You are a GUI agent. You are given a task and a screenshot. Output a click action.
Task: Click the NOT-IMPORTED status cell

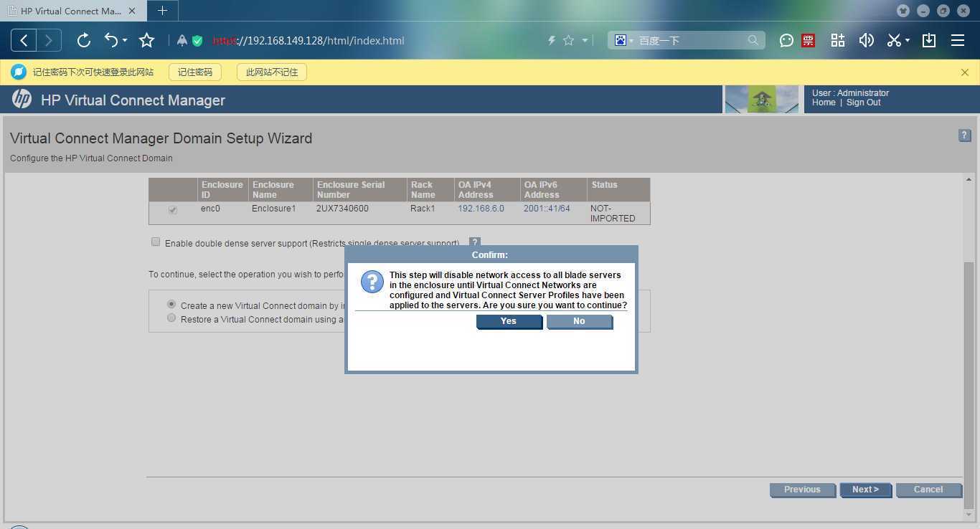coord(618,213)
